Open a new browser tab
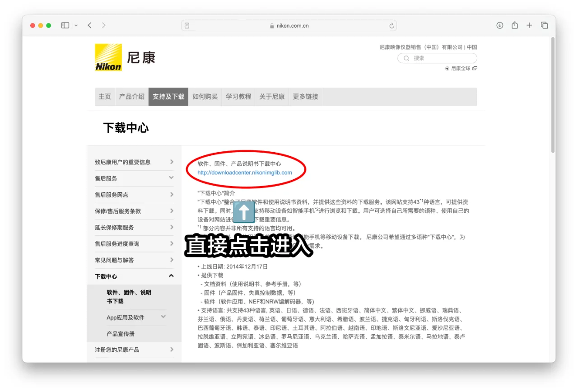The width and height of the screenshot is (578, 392). (x=529, y=25)
